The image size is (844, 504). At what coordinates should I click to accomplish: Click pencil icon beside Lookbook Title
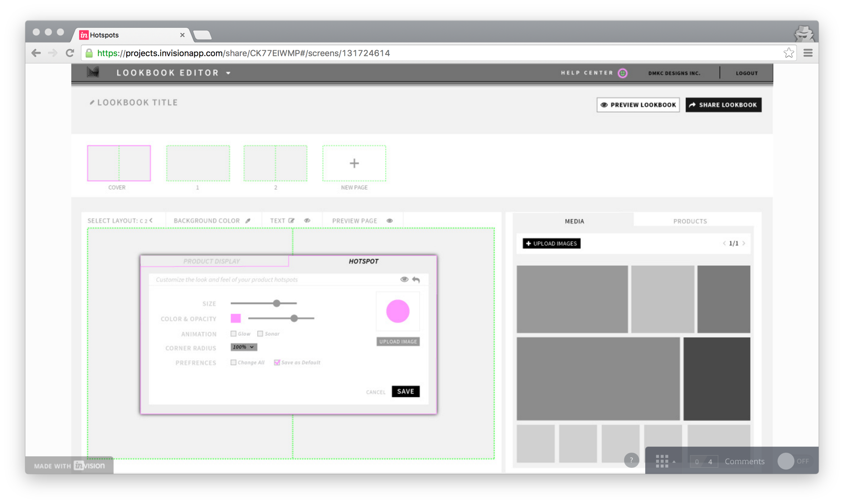point(92,103)
